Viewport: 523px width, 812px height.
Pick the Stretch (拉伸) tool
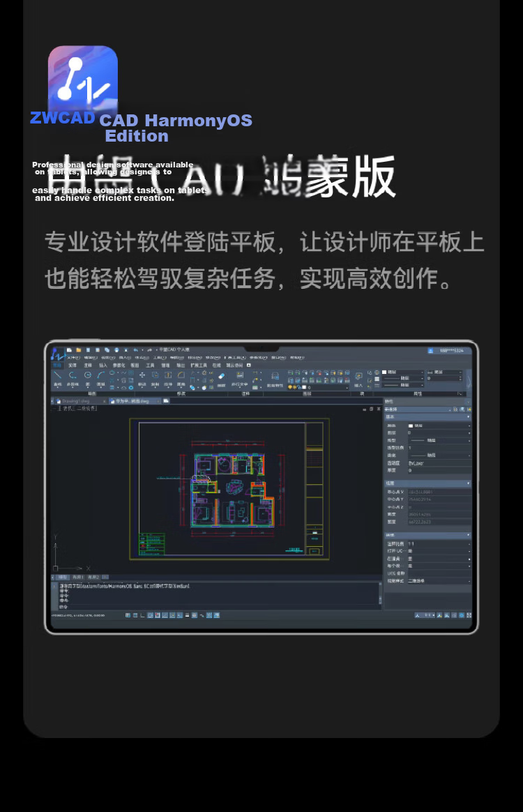point(168,379)
